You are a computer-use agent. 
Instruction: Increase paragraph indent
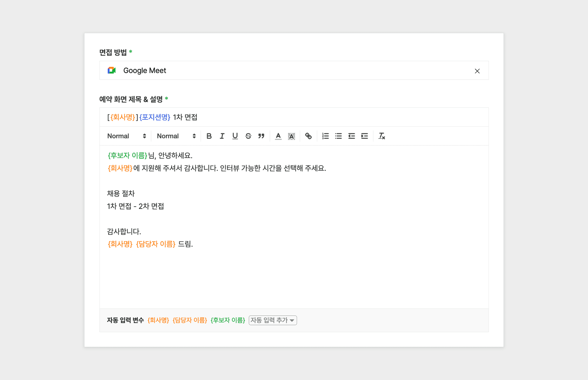(x=365, y=136)
